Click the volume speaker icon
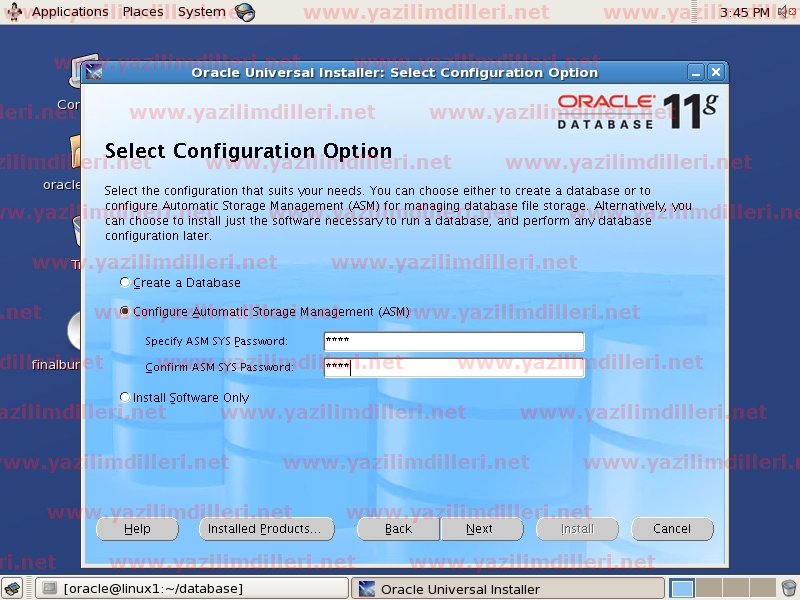Viewport: 800px width, 600px height. (786, 12)
